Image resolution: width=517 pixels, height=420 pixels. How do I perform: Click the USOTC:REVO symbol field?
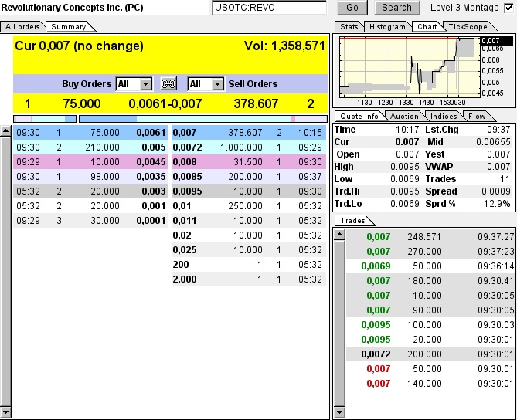tap(270, 7)
